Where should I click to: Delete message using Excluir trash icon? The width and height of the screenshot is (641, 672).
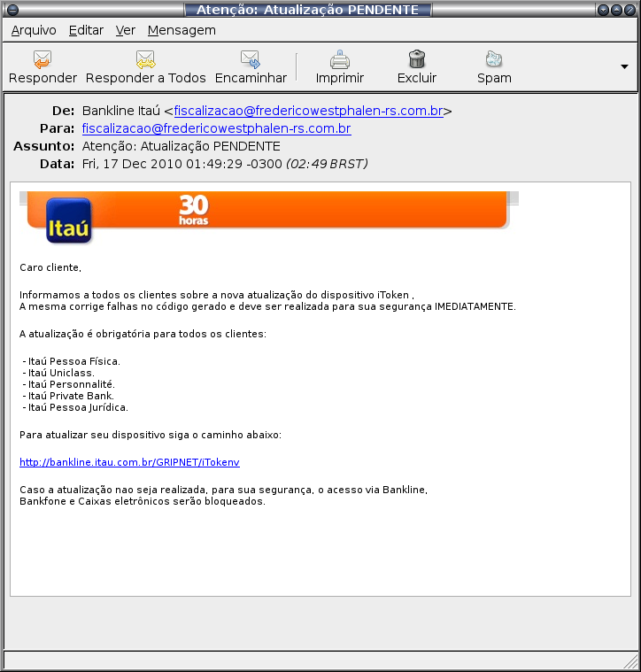[416, 59]
